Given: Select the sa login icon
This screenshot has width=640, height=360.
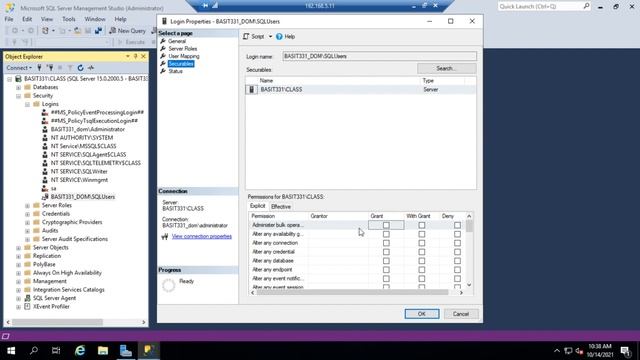Looking at the screenshot, I should [45, 189].
